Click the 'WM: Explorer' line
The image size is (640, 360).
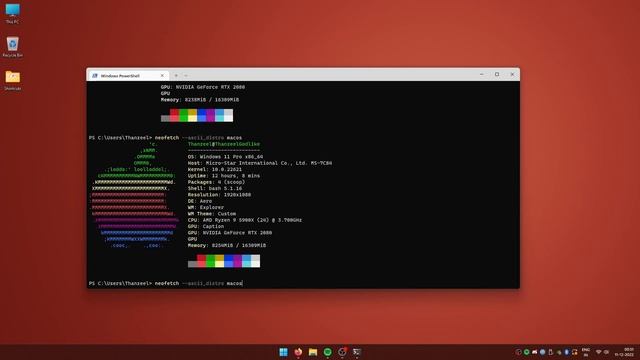(x=206, y=207)
